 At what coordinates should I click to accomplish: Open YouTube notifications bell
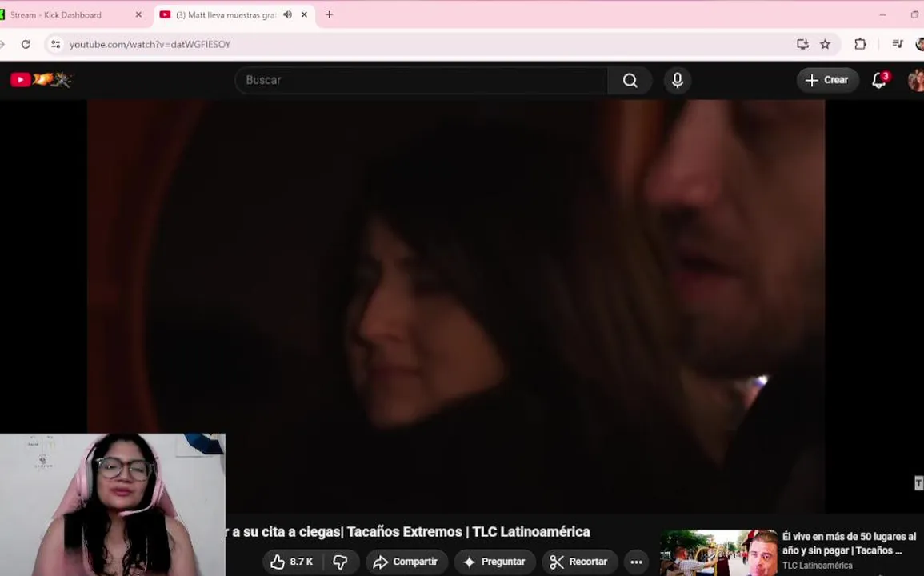[x=880, y=80]
